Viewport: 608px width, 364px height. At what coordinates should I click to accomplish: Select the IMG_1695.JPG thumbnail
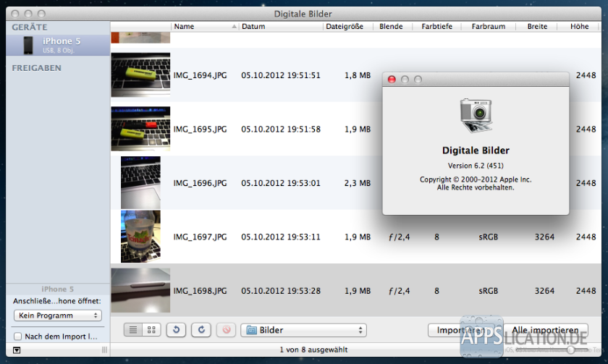coord(140,129)
